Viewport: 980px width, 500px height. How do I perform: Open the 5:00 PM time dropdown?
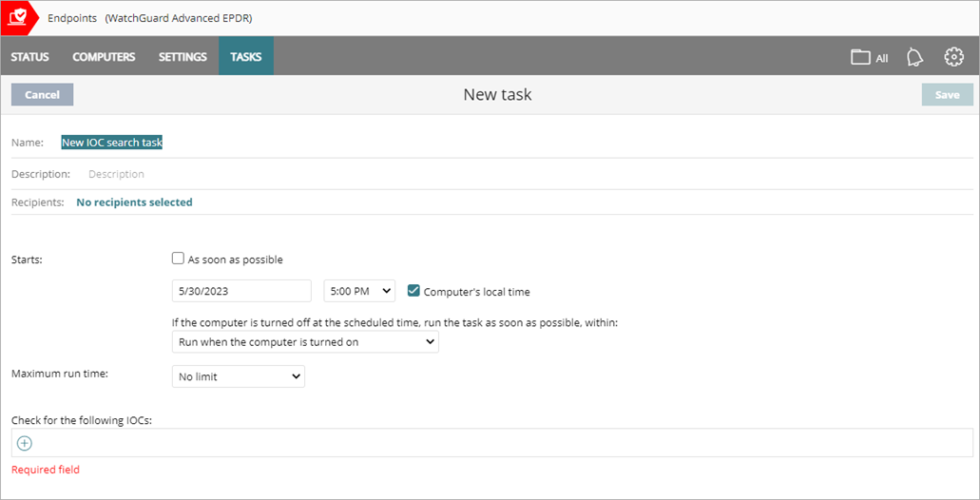tap(359, 291)
